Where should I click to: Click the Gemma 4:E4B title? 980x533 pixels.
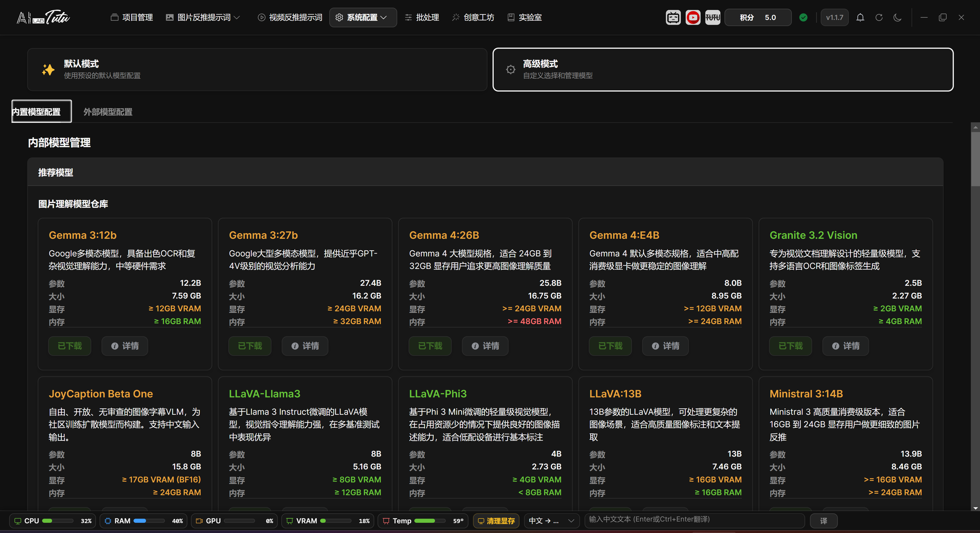tap(625, 235)
